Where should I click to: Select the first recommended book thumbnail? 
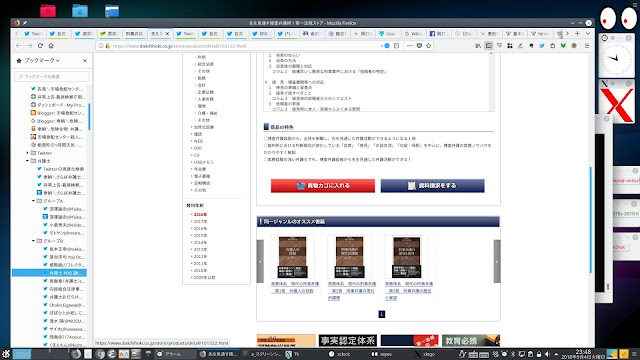pyautogui.click(x=292, y=257)
